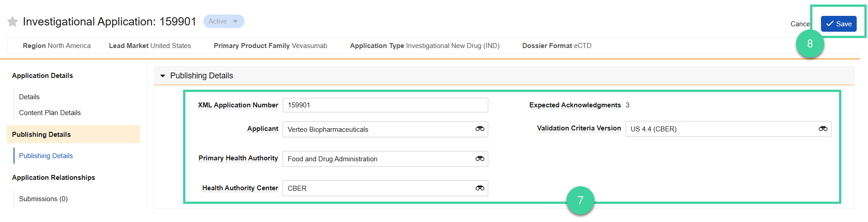Mark application as favorite with star icon
Screen dimensions: 868x222
pyautogui.click(x=13, y=21)
